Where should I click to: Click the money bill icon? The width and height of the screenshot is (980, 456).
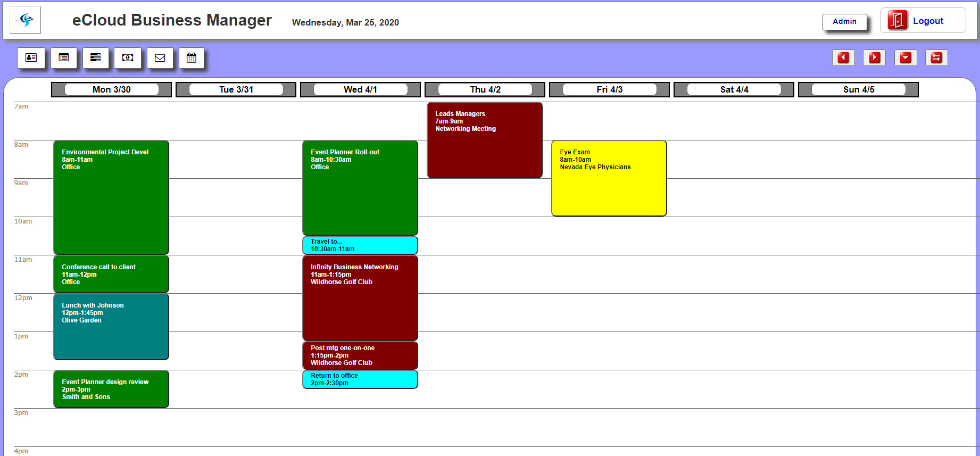(128, 58)
